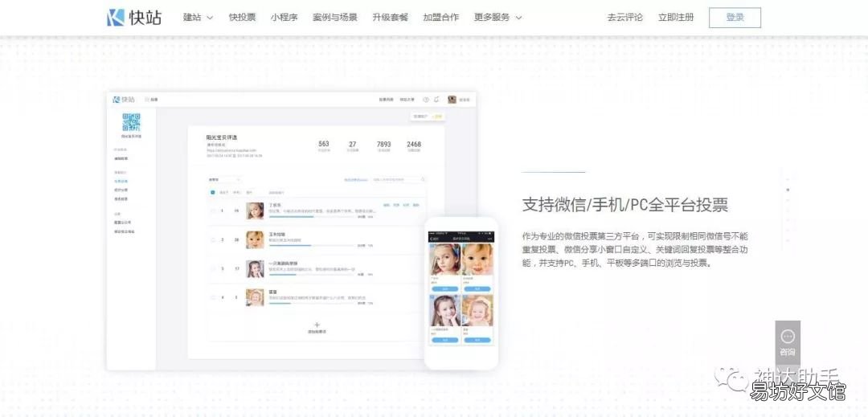The width and height of the screenshot is (868, 417).
Task: Click the 支持微信/手机/PC全平台投票 heading
Action: pos(625,205)
